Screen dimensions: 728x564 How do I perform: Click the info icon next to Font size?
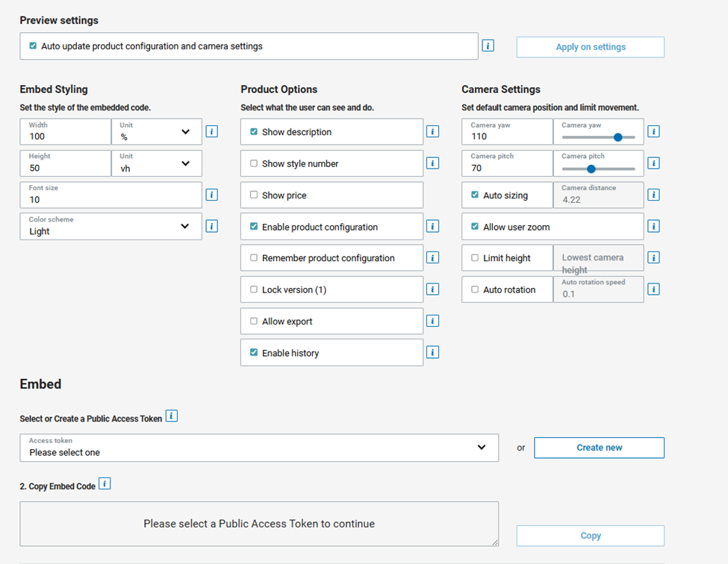[x=211, y=194]
